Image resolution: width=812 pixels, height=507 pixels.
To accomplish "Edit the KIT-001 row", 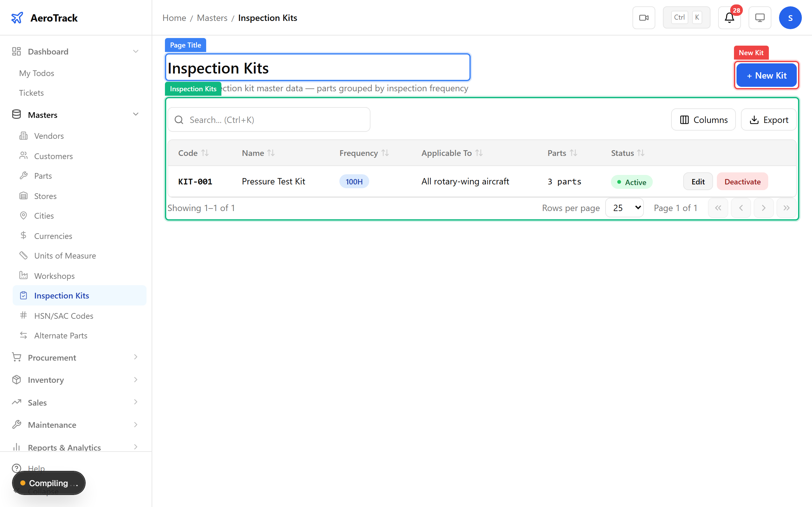I will coord(697,181).
